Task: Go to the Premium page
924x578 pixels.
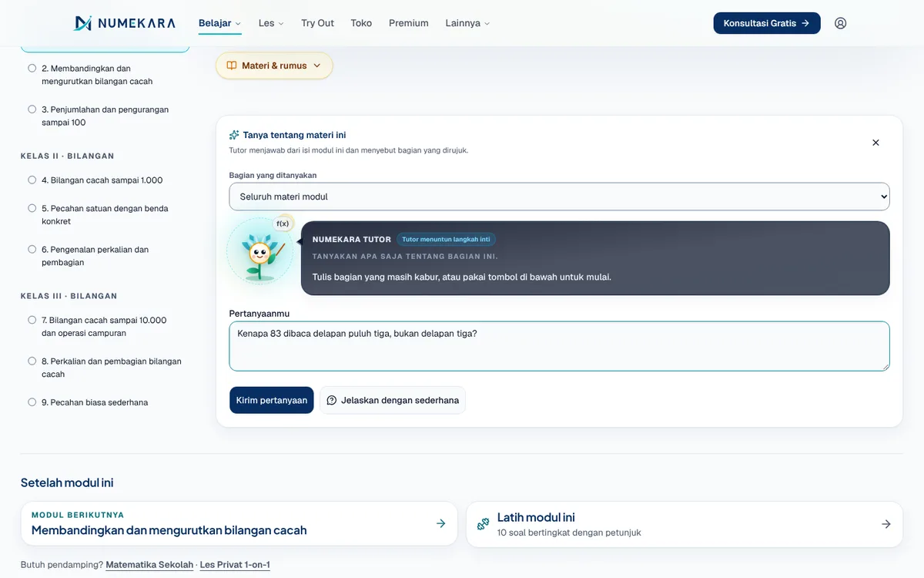Action: (409, 23)
